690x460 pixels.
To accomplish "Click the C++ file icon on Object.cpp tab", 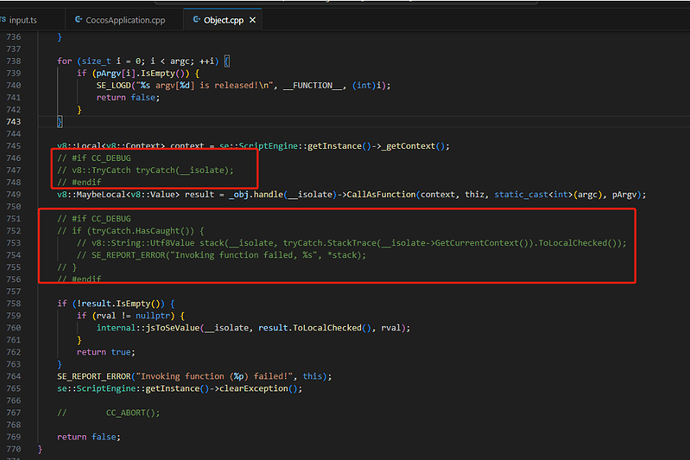I will pyautogui.click(x=196, y=19).
